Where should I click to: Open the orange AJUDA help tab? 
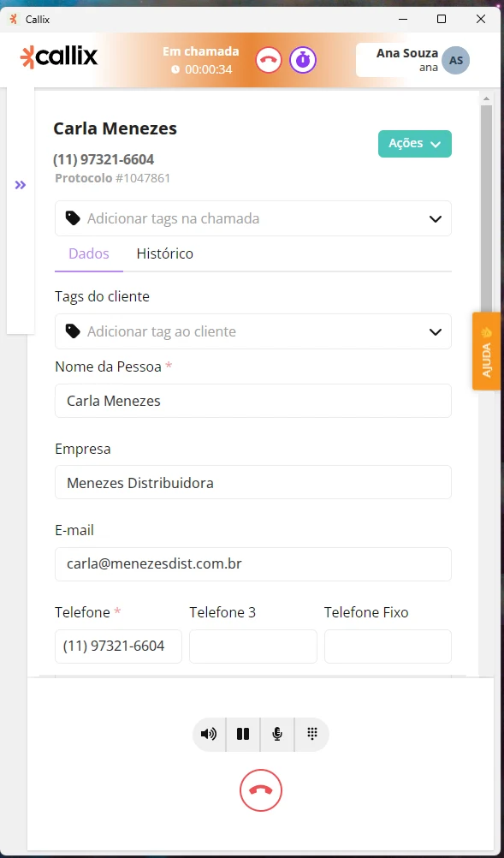pos(486,351)
